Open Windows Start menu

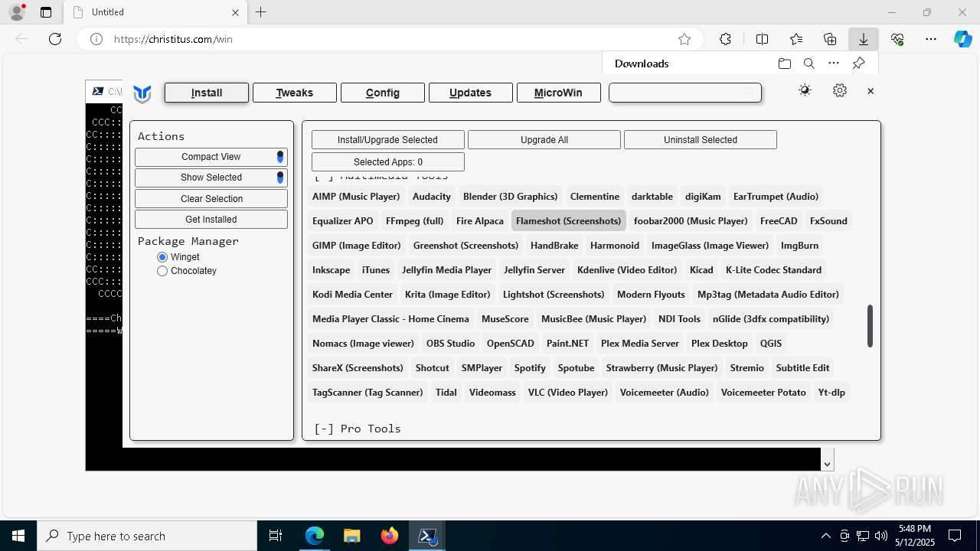click(18, 536)
